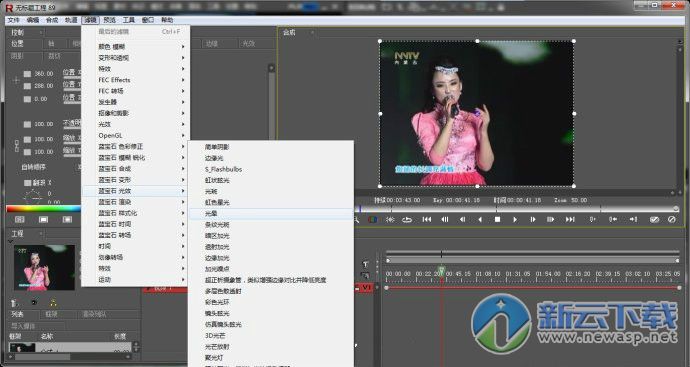Viewport: 690px width, 367px height.
Task: Click the rotation dial in control panel
Action: click(x=32, y=196)
